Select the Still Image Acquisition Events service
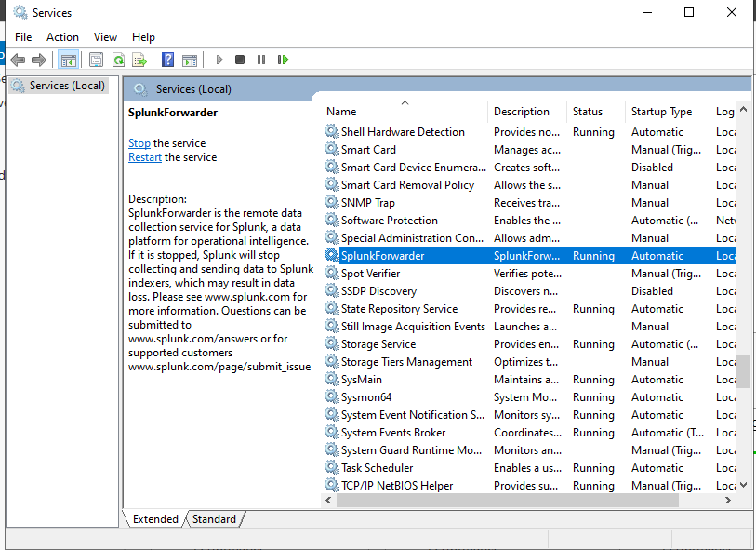 (x=528, y=326)
